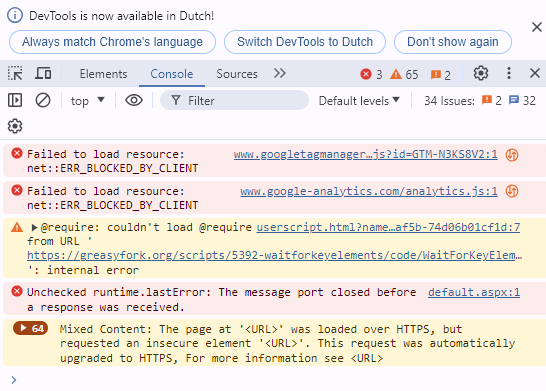Screen dimensions: 546x391
Task: Open console settings gear below toolbar
Action: [15, 126]
